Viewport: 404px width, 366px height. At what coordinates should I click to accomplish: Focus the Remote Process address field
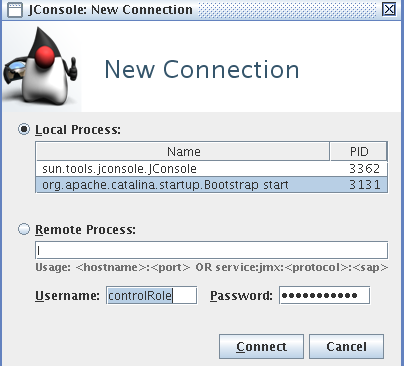pyautogui.click(x=211, y=250)
